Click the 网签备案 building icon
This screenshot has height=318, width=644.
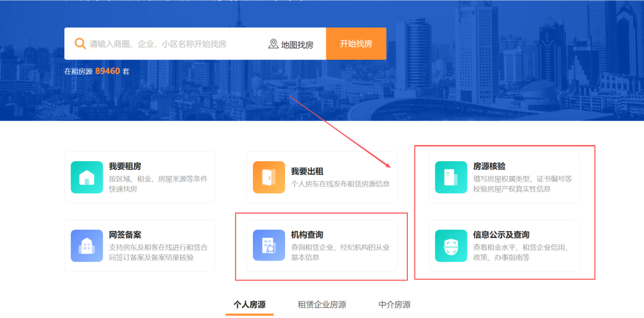86,246
